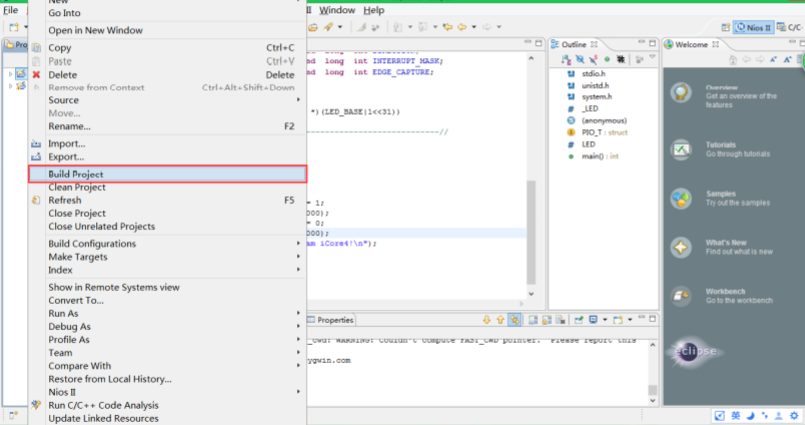
Task: Click the Open Perspective icon
Action: click(723, 27)
